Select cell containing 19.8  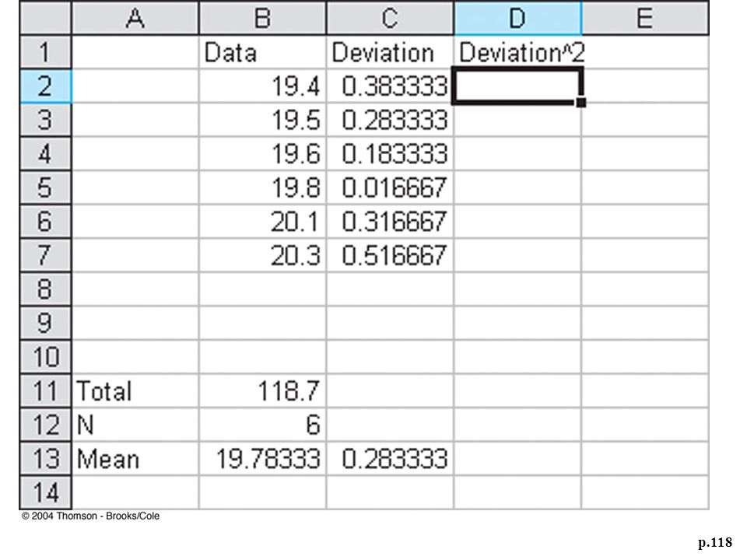click(x=262, y=187)
